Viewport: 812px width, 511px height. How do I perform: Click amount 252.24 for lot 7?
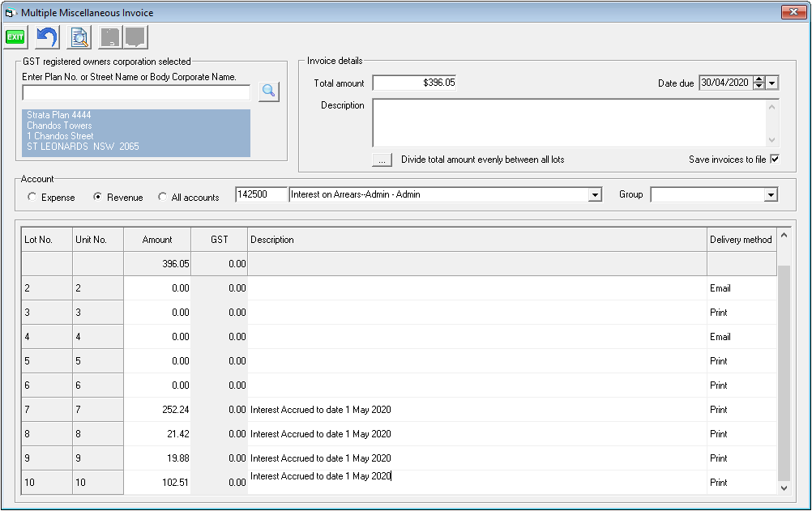pos(157,410)
